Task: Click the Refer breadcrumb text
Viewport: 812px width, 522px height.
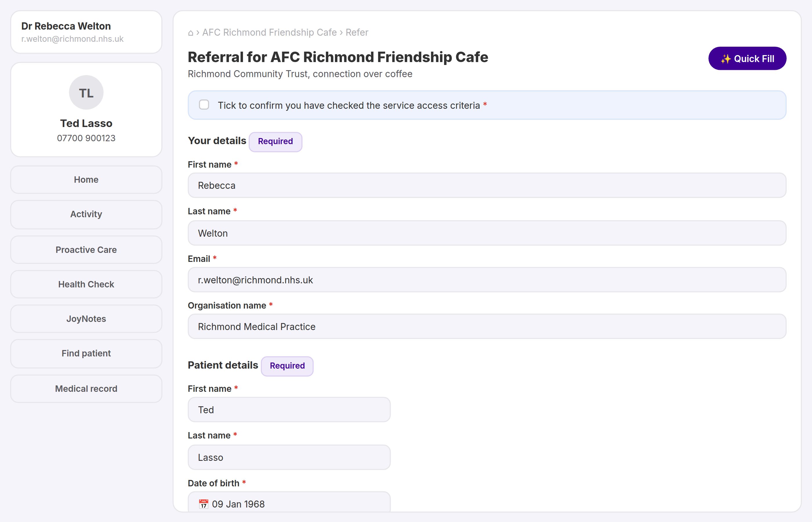Action: point(357,32)
